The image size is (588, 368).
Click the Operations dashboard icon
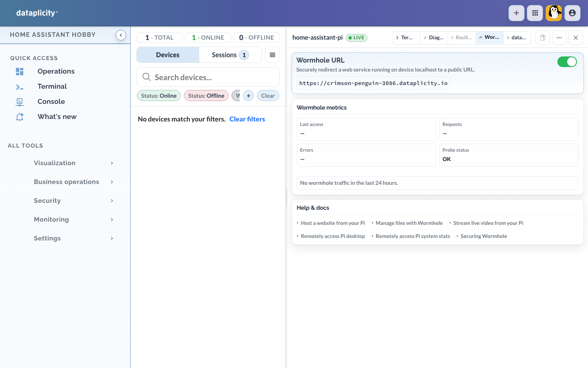(20, 72)
